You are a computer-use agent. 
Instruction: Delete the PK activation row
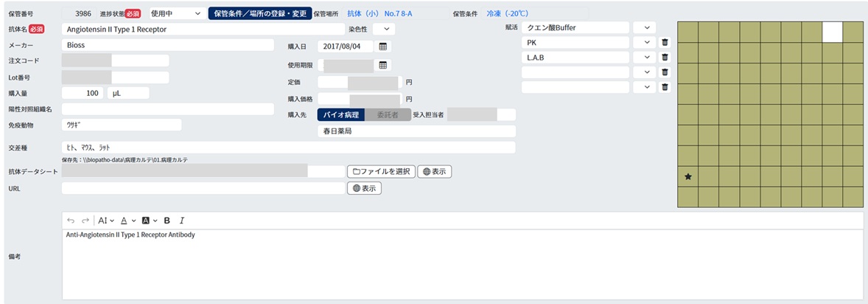click(x=665, y=42)
